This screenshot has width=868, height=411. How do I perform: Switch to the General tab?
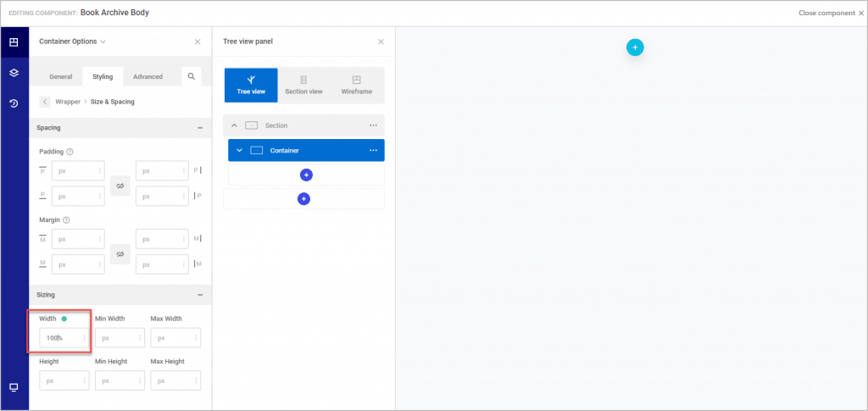tap(60, 76)
